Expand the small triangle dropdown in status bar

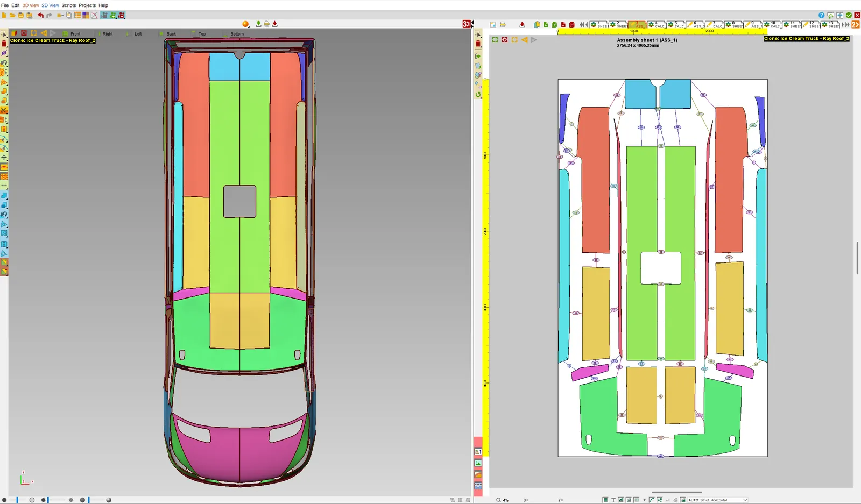click(645, 500)
